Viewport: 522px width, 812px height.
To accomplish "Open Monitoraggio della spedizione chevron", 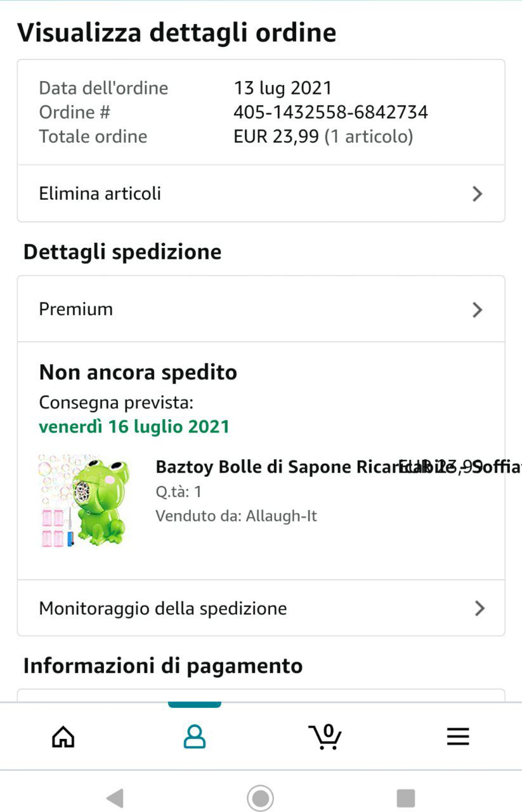I will pos(480,609).
